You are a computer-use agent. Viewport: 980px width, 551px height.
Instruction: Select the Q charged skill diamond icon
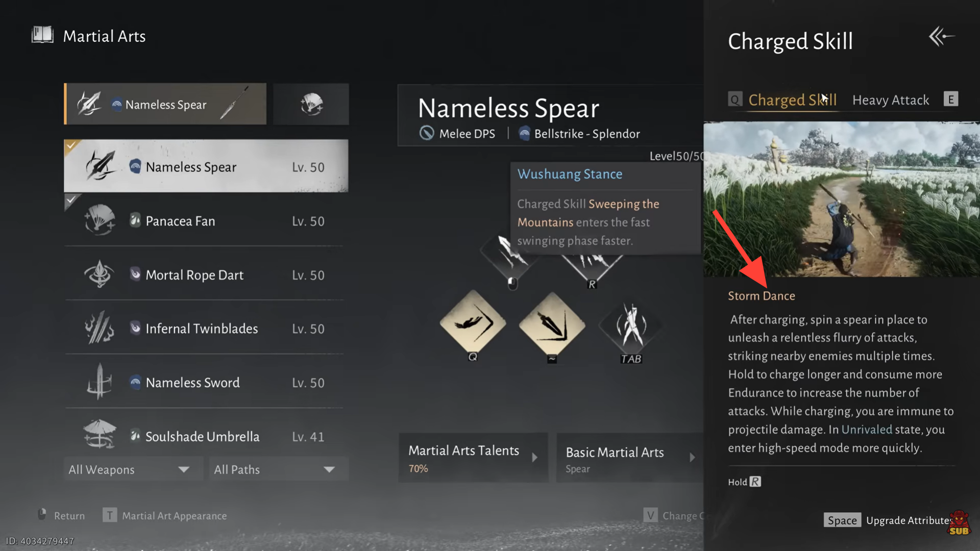coord(473,323)
